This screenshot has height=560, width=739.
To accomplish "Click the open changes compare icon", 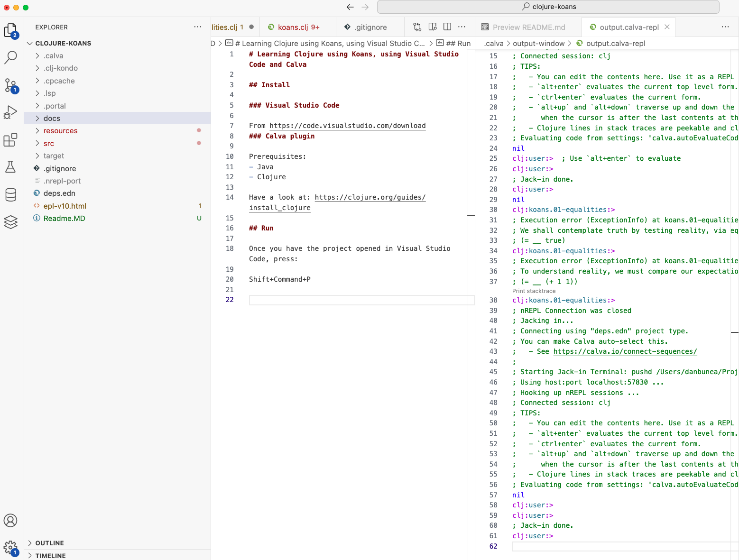I will (417, 27).
